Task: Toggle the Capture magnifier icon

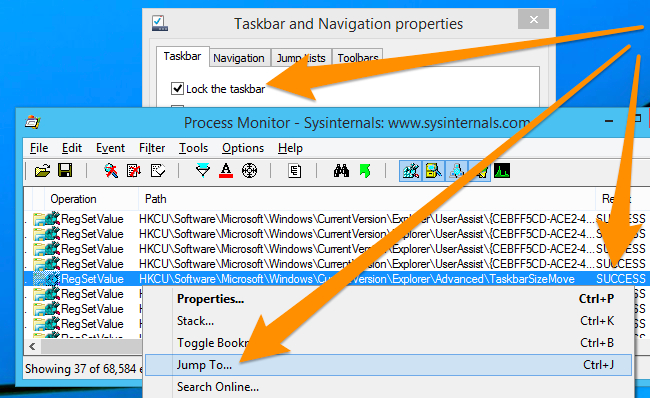Action: coord(111,170)
